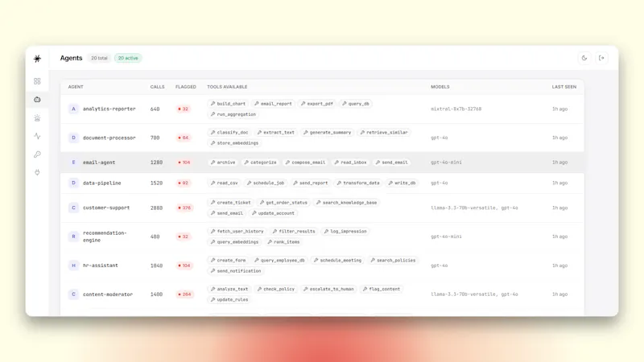644x362 pixels.
Task: Click the escalate_to_human tool tag
Action: tap(328, 289)
